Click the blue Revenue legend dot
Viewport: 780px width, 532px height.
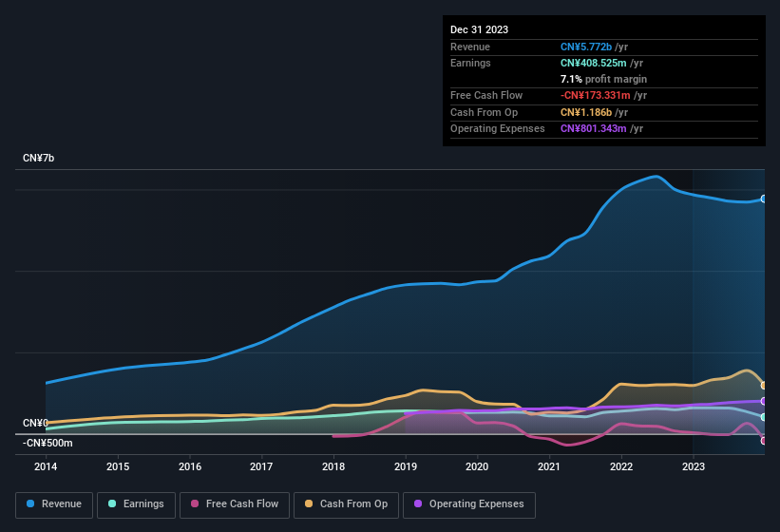pyautogui.click(x=30, y=503)
